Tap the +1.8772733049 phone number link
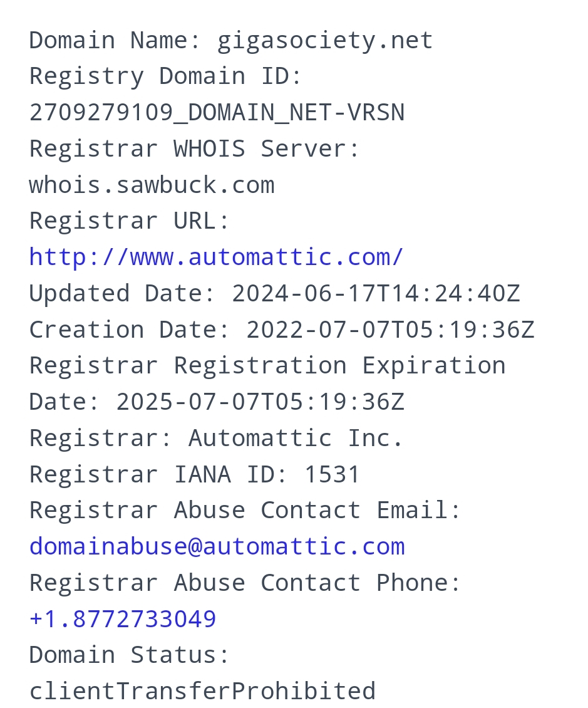The width and height of the screenshot is (588, 708). coord(123,619)
